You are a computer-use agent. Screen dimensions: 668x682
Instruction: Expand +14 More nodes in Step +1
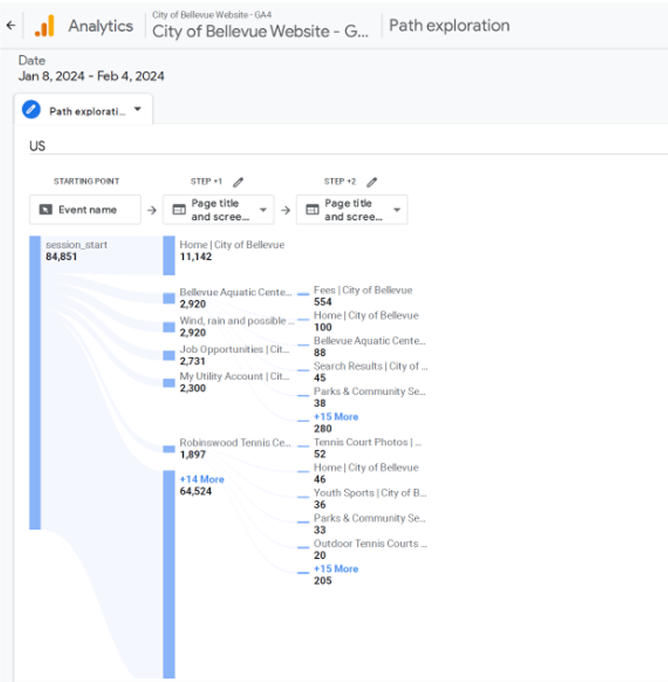(x=202, y=479)
